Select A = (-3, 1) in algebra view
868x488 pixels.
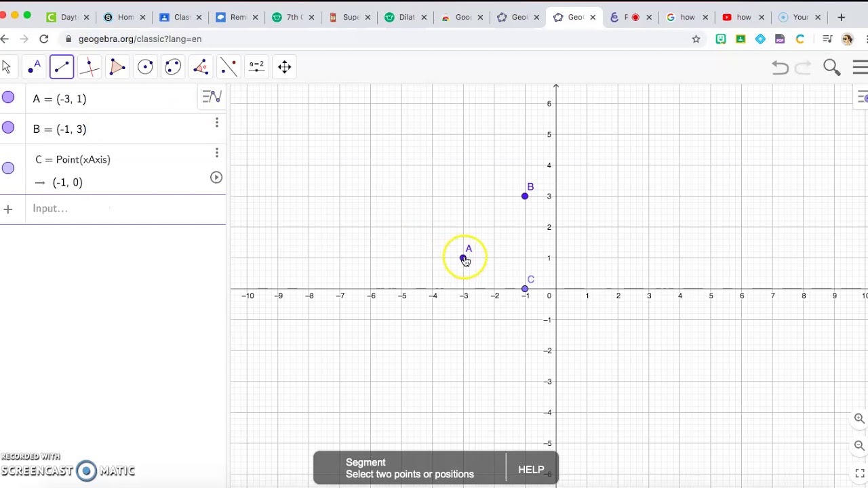(60, 99)
